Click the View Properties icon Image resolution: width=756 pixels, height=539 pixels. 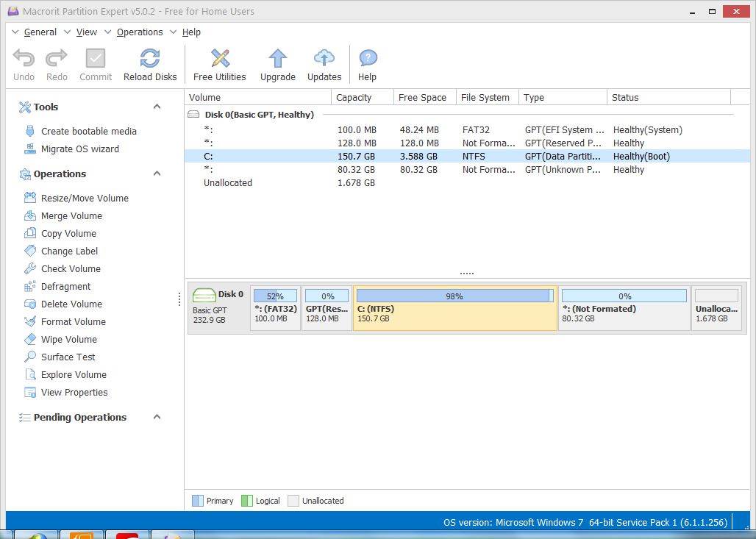(30, 393)
